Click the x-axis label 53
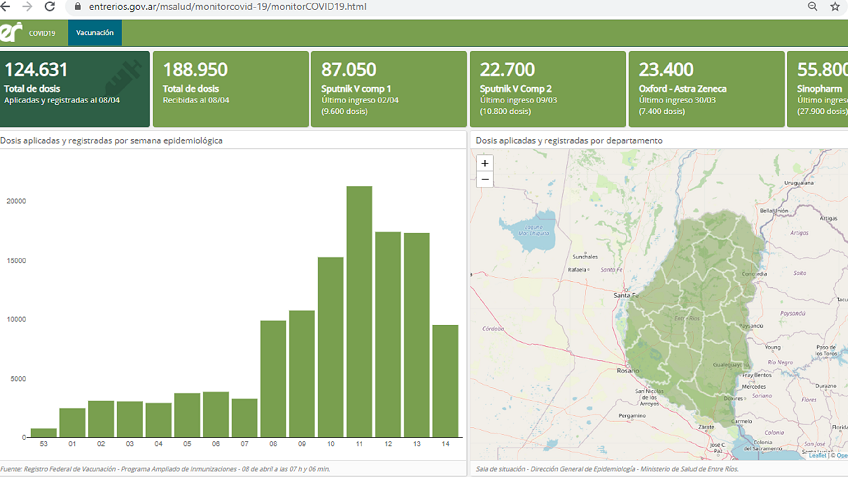 coord(43,443)
